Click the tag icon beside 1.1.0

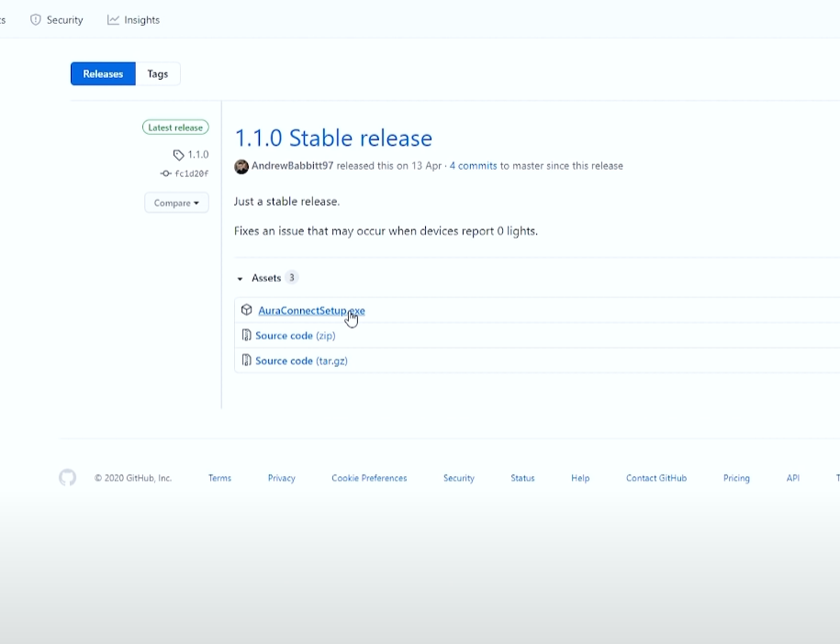(x=178, y=155)
